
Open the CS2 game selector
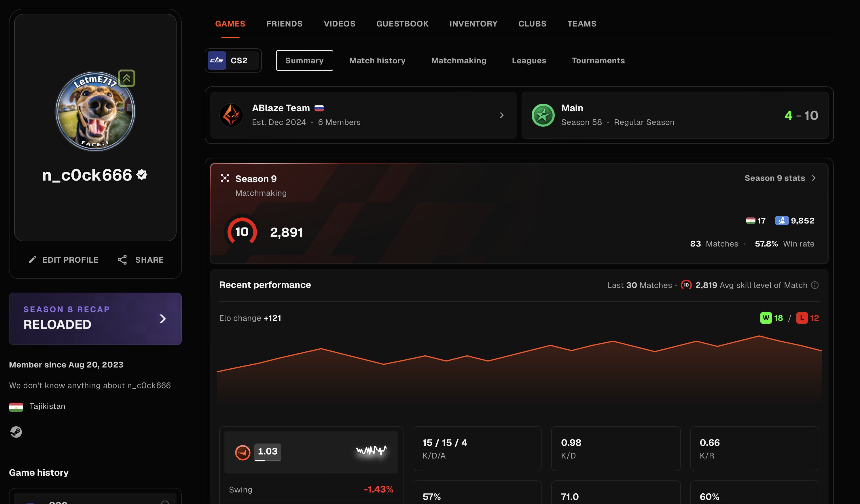(233, 60)
